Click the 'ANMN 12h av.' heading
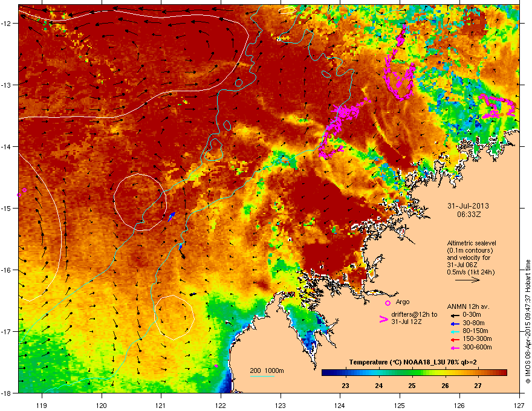The height and width of the screenshot is (411, 532). pyautogui.click(x=468, y=306)
